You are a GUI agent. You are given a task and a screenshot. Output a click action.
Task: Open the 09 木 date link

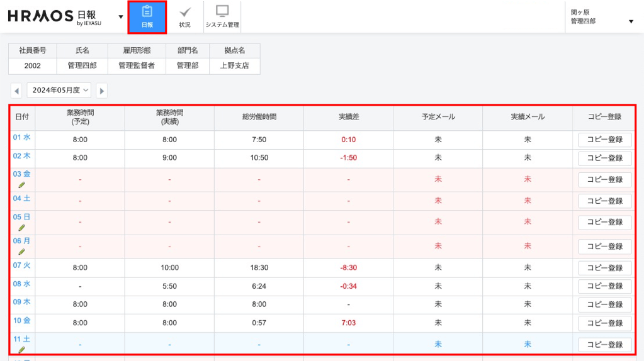pyautogui.click(x=22, y=302)
